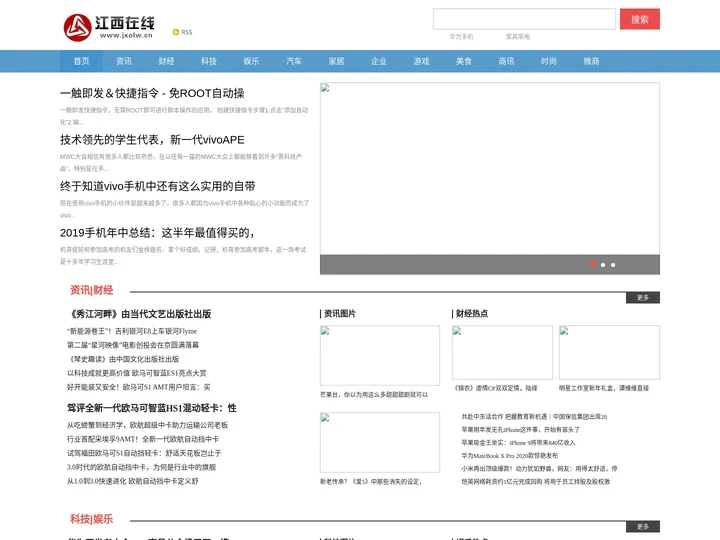Open article 小米再出顶级爆款！动力犹如野兽
Viewport: 720px width, 540px height.
[x=539, y=468]
